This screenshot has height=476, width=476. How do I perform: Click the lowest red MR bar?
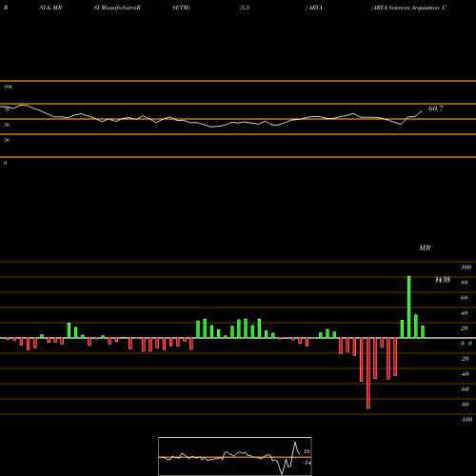point(368,373)
